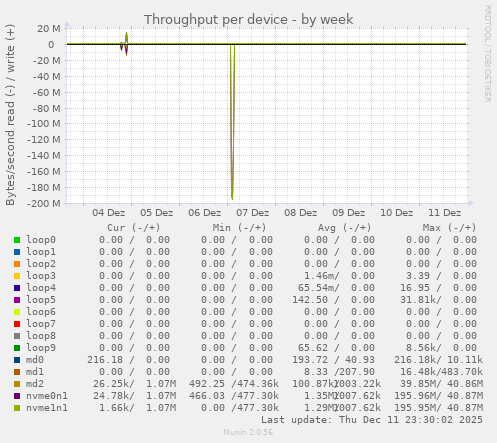
Task: Click the '05 Dez' x-axis date label
Action: tap(157, 213)
